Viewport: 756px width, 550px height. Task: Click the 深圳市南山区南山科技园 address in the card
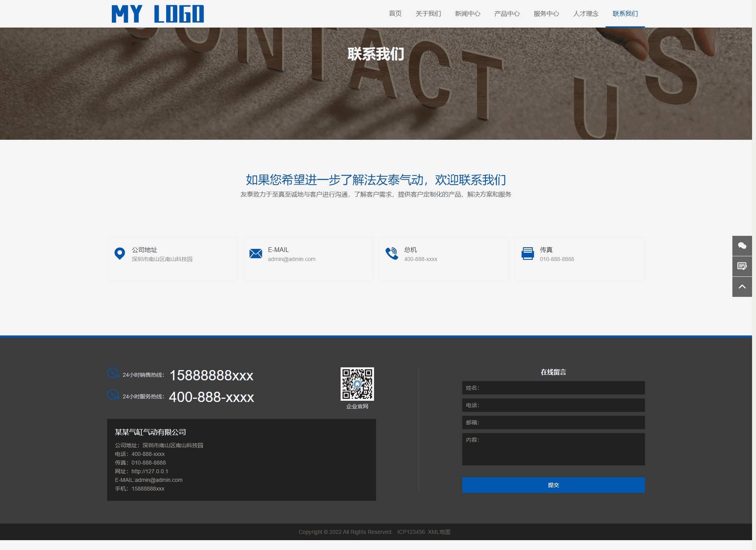click(162, 259)
